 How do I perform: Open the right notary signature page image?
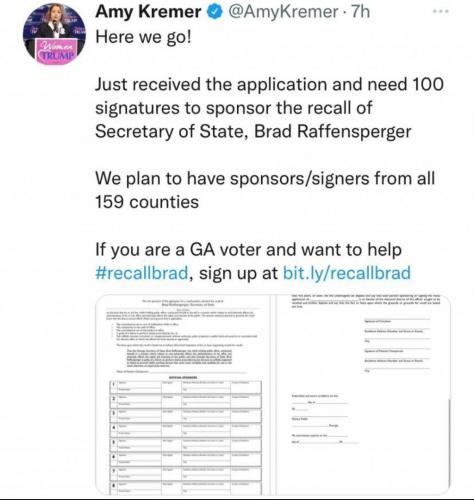(363, 395)
